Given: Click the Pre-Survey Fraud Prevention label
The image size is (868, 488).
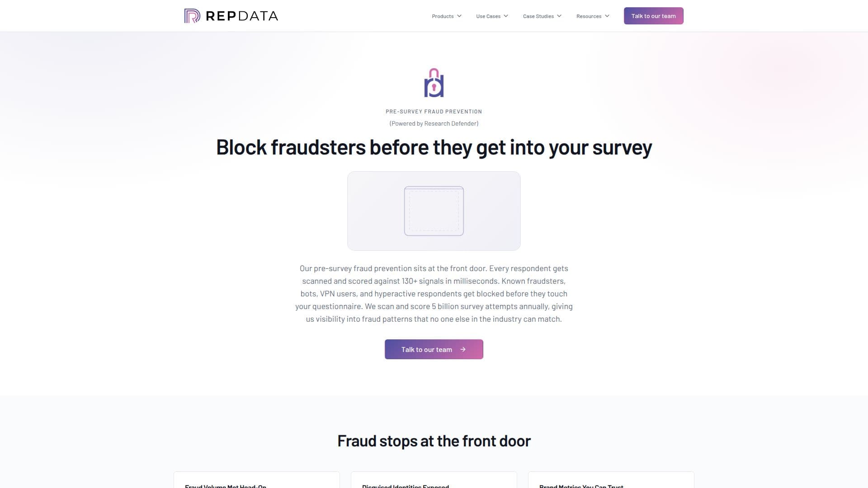Looking at the screenshot, I should pyautogui.click(x=434, y=112).
